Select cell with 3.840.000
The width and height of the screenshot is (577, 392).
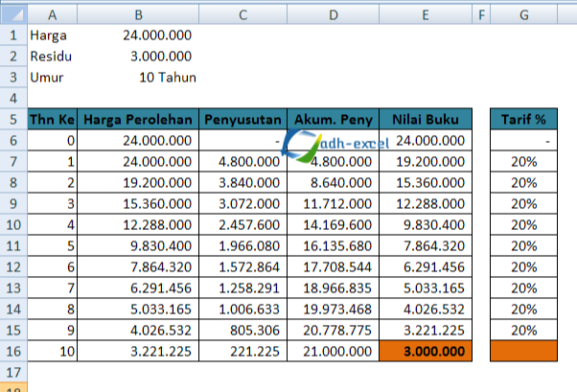pyautogui.click(x=242, y=182)
